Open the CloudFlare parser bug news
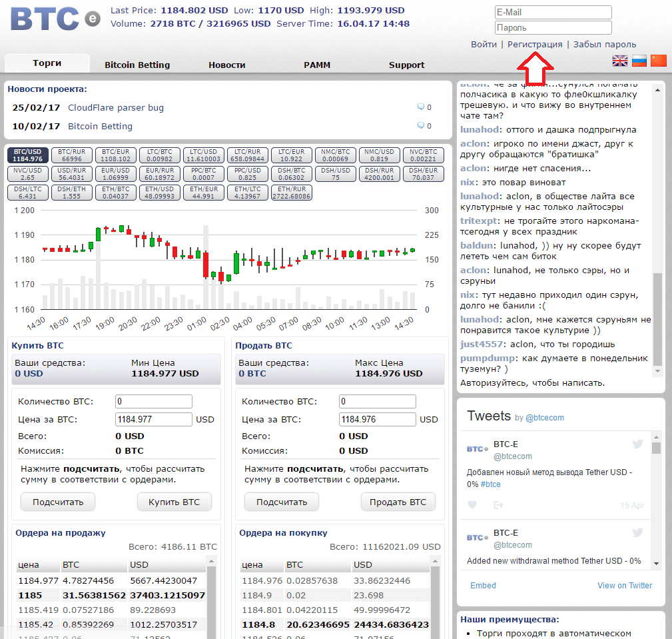This screenshot has width=672, height=639. tap(116, 107)
